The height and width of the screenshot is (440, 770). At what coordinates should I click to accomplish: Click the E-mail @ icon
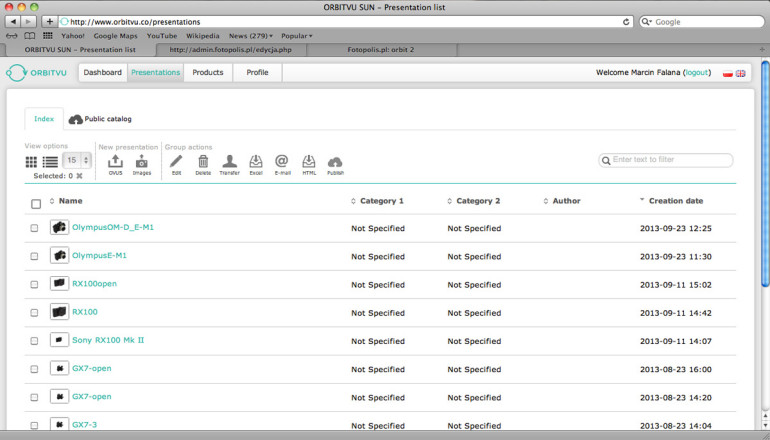pos(282,165)
